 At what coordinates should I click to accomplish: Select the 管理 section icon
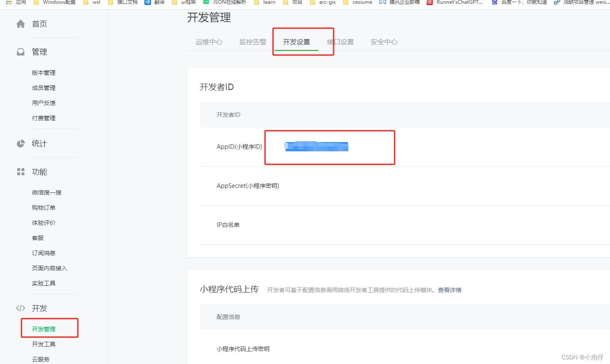click(x=21, y=51)
